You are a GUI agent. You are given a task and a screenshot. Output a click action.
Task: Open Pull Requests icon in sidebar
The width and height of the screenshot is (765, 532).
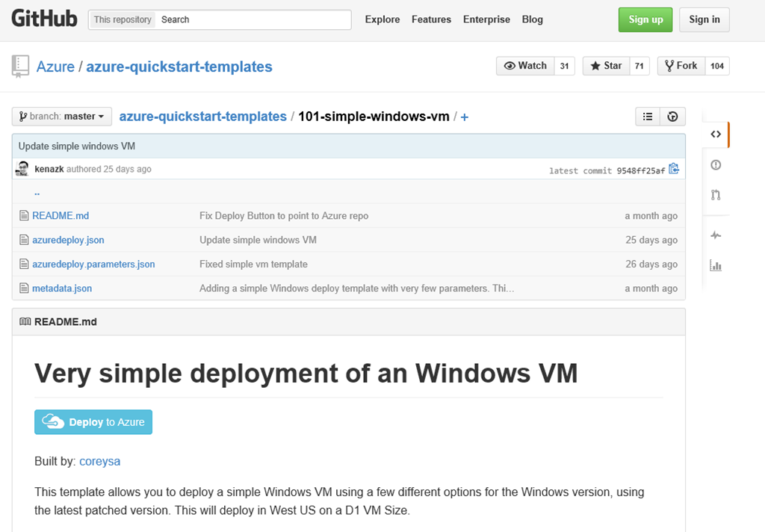(x=716, y=196)
